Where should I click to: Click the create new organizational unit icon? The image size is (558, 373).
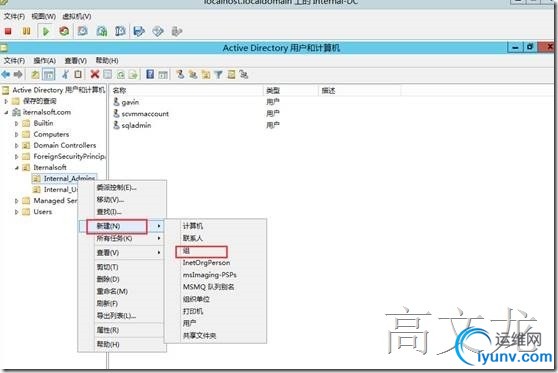point(206,74)
